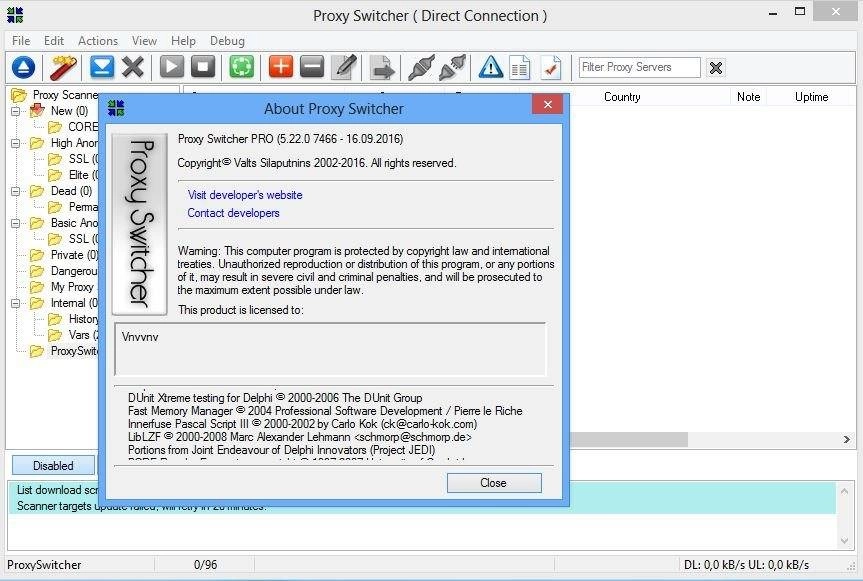Click the checkmark document icon
This screenshot has height=581, width=863.
point(551,68)
